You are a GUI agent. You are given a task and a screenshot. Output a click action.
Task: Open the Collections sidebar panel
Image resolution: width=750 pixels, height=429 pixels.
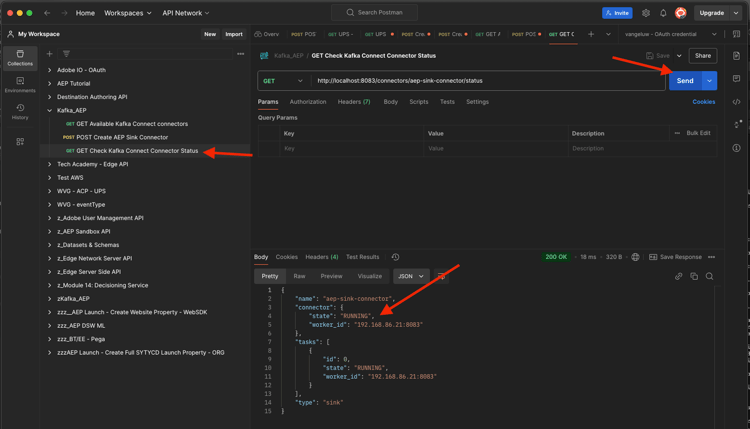(20, 58)
